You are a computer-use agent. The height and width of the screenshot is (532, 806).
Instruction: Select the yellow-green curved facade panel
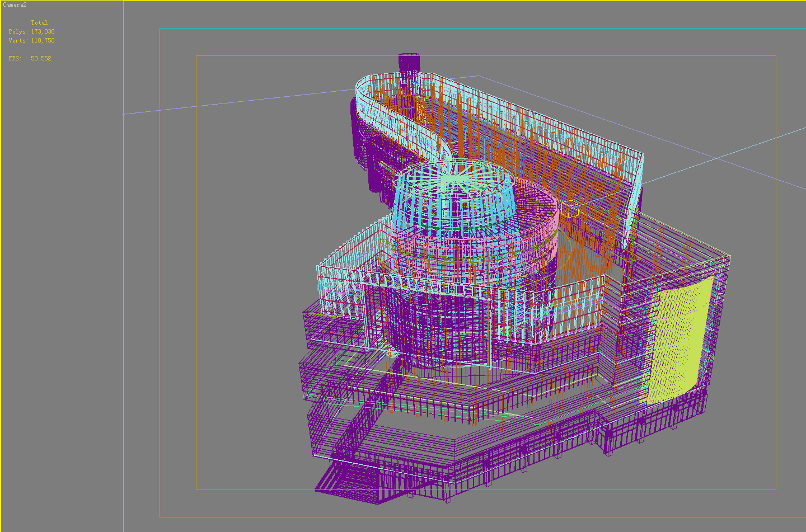point(678,341)
